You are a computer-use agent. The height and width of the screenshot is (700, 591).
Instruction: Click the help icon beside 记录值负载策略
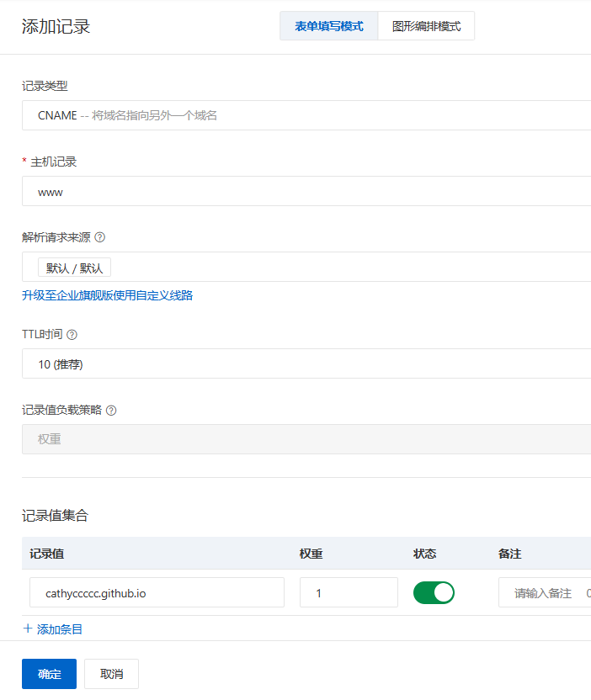tap(111, 411)
